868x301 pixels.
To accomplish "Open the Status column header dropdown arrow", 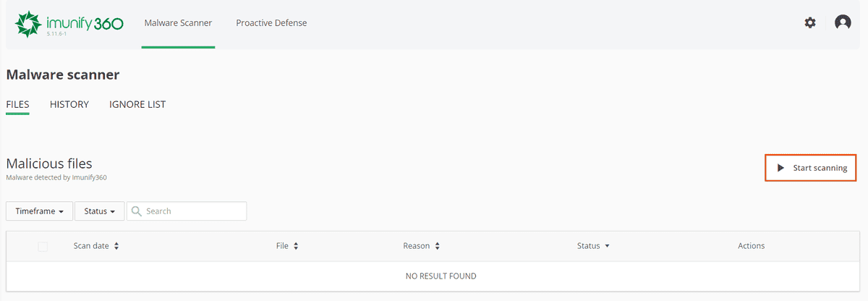I will point(607,246).
